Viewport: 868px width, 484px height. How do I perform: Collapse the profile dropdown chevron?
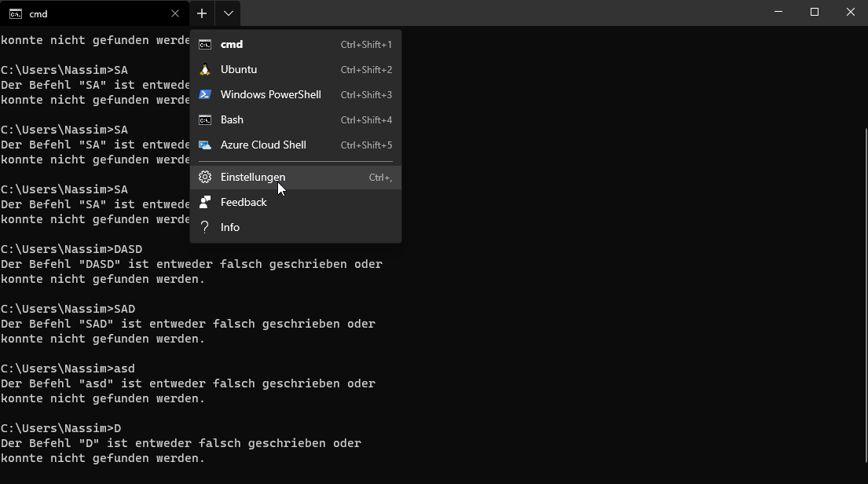228,13
